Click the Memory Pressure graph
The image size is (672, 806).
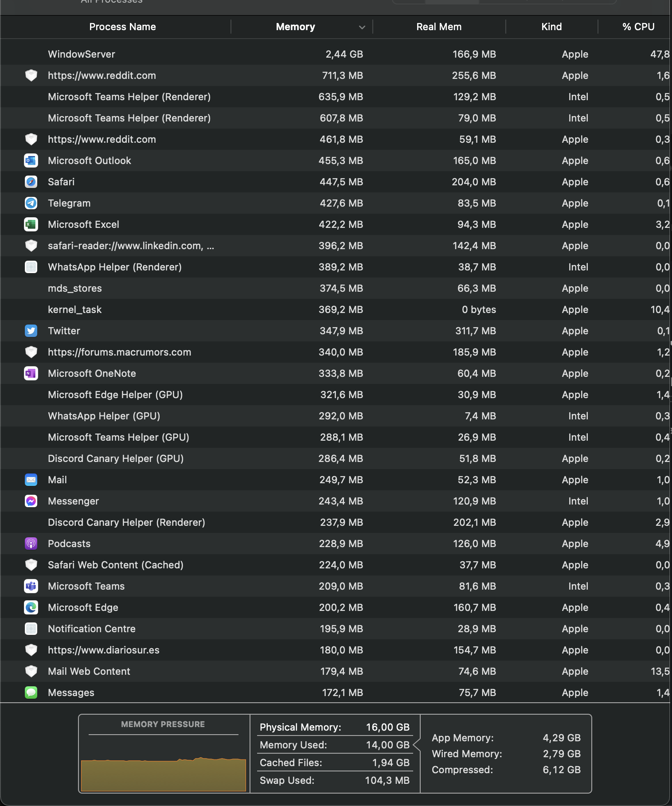[x=164, y=774]
